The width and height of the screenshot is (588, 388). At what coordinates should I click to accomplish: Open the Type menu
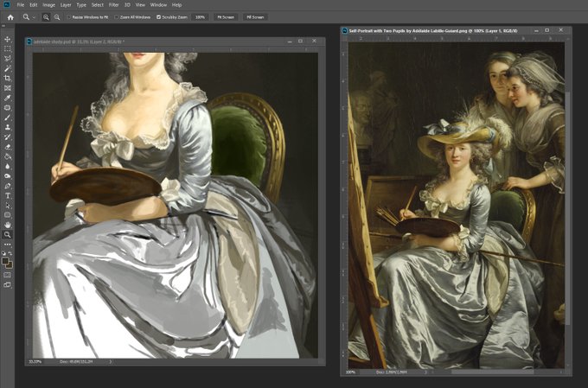tap(81, 5)
